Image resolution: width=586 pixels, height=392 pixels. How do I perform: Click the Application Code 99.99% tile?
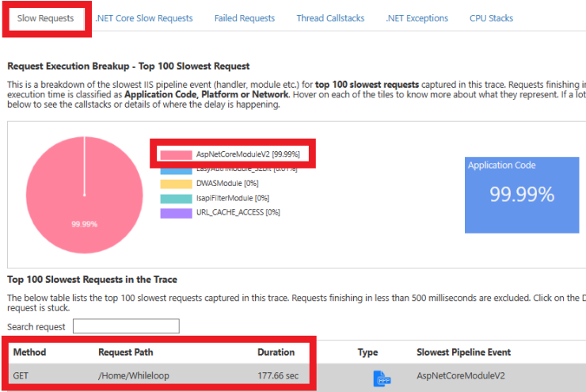(x=521, y=194)
